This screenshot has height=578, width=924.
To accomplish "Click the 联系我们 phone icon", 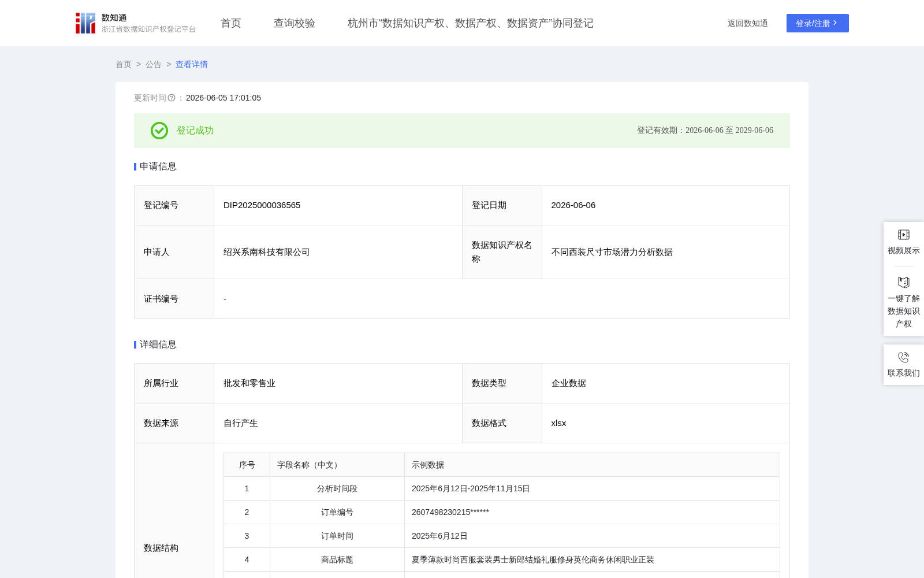I will pos(904,357).
